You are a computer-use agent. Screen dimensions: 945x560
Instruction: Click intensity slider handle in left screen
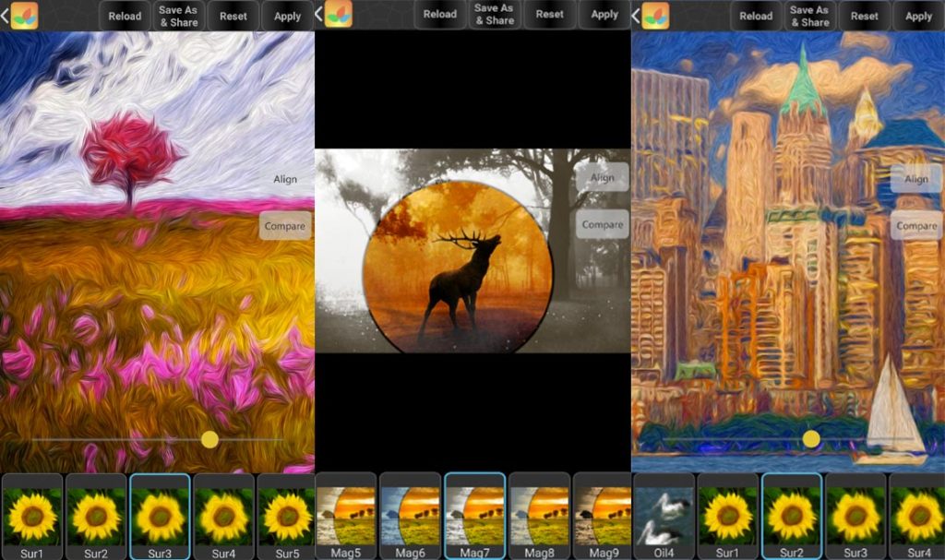pyautogui.click(x=209, y=439)
